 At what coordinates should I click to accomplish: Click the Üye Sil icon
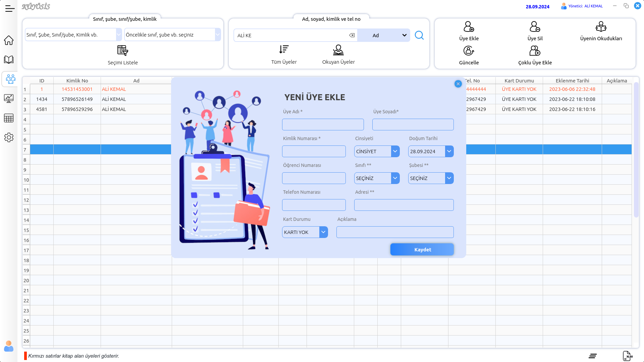[x=535, y=27]
